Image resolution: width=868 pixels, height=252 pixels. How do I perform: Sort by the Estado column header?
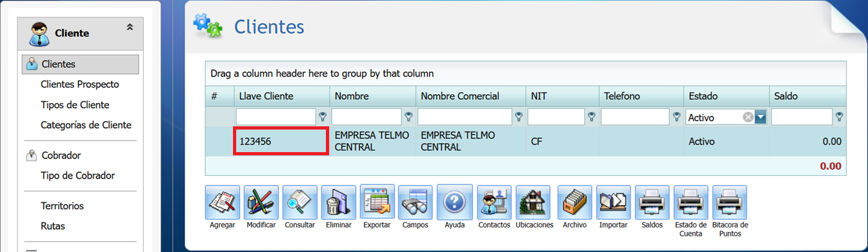coord(727,96)
